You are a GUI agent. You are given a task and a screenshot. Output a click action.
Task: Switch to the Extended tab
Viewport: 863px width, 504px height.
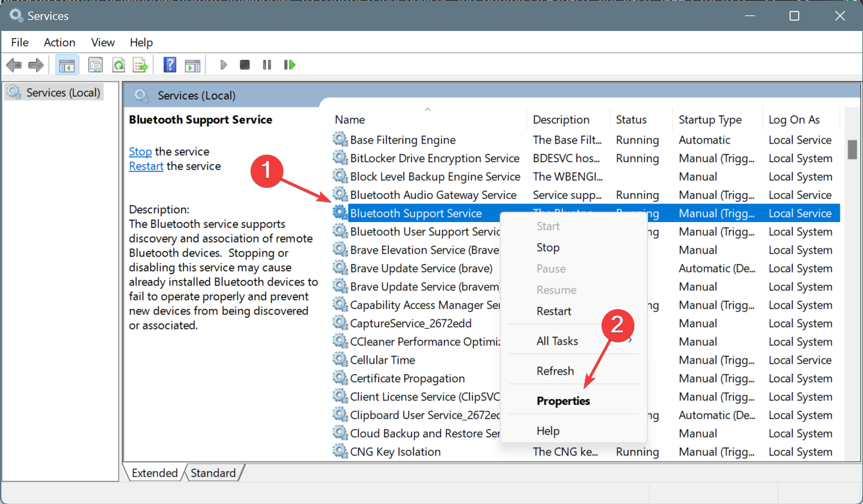pyautogui.click(x=155, y=473)
